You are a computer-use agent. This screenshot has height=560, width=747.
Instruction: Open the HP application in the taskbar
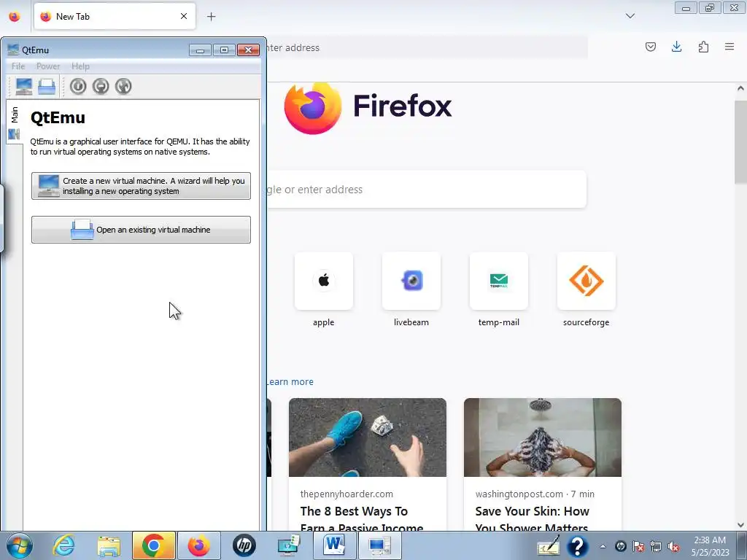[x=244, y=545]
